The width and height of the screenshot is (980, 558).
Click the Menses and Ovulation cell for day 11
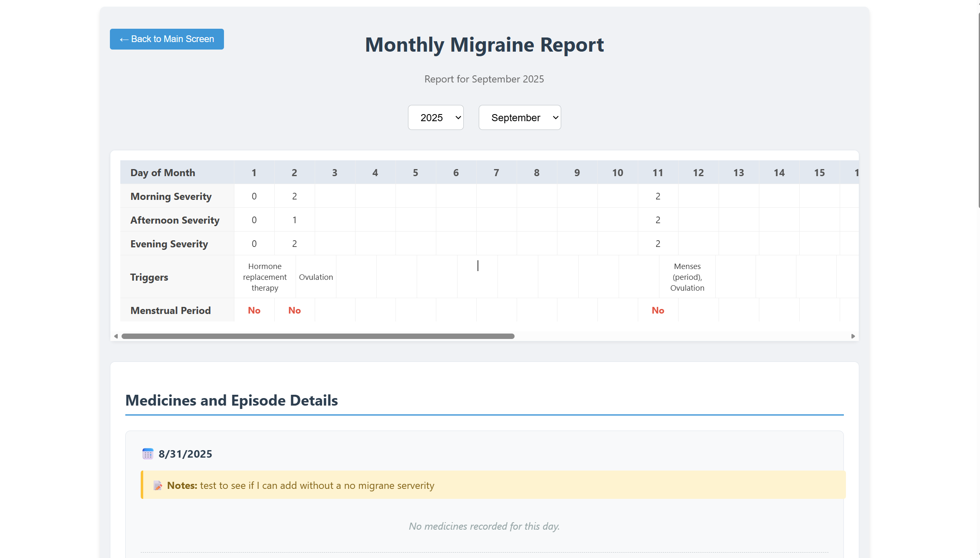[x=687, y=277]
